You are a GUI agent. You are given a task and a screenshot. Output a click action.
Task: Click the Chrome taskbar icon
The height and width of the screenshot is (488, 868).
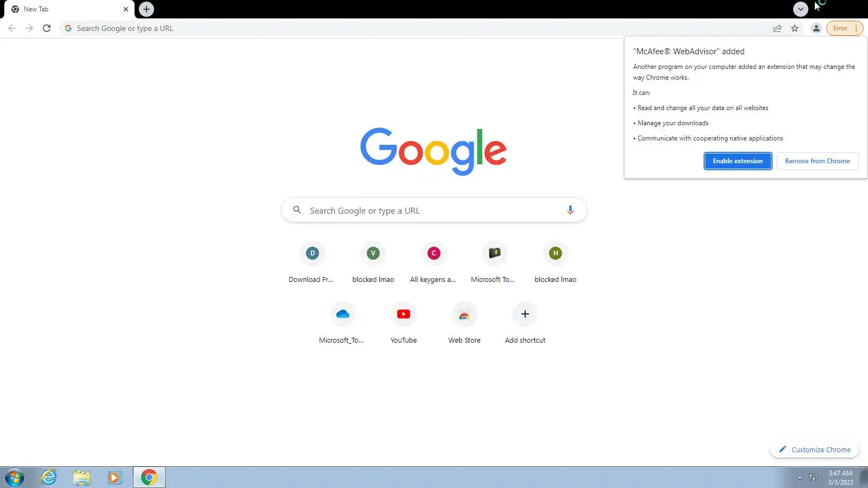coord(149,478)
